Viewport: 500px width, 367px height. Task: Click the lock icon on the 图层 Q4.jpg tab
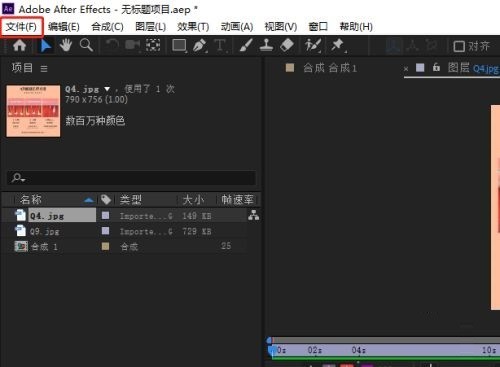436,68
